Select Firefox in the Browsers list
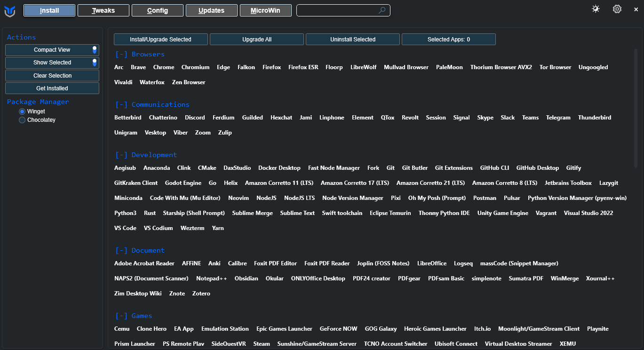The height and width of the screenshot is (350, 644). point(271,67)
